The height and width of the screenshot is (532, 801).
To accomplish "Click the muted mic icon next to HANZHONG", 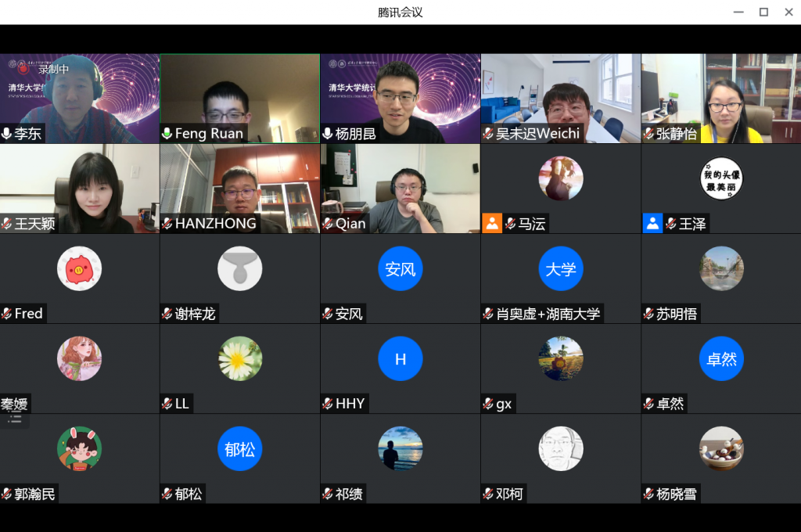I will [x=167, y=224].
